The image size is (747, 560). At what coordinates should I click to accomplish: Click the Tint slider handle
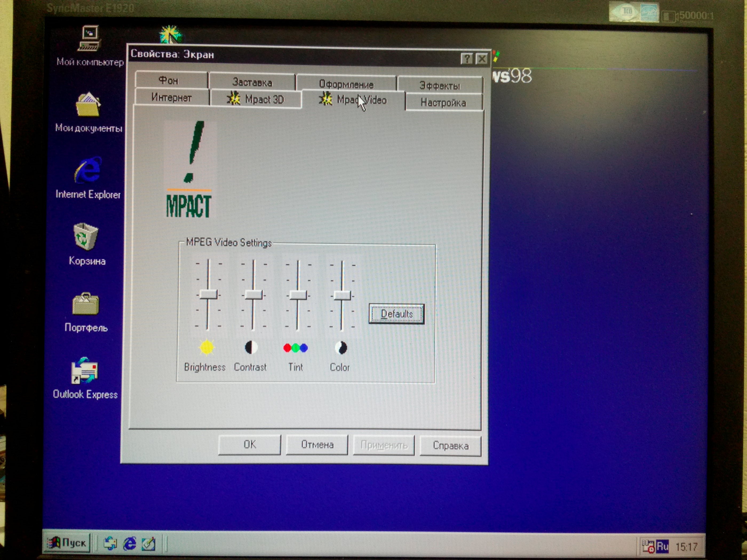pyautogui.click(x=298, y=295)
